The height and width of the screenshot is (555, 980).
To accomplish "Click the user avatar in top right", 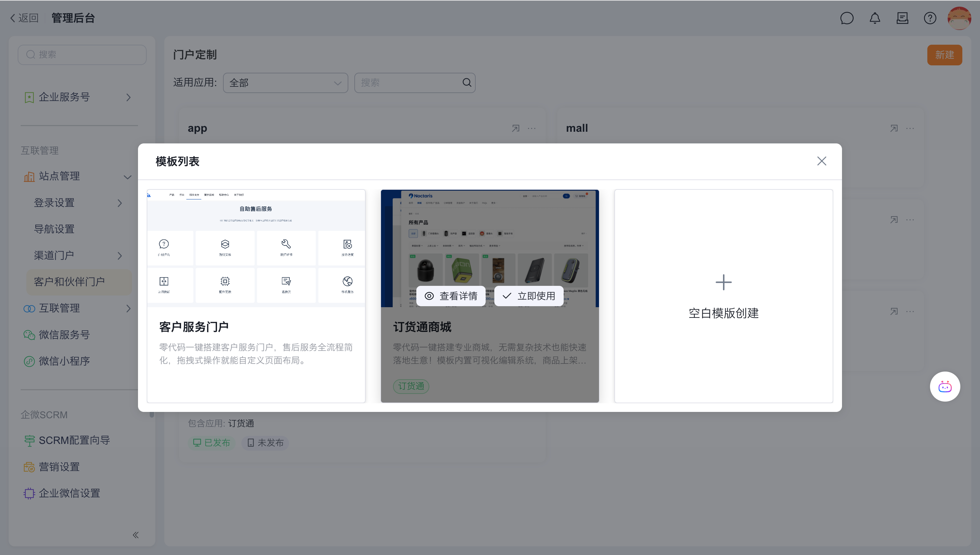I will tap(959, 18).
